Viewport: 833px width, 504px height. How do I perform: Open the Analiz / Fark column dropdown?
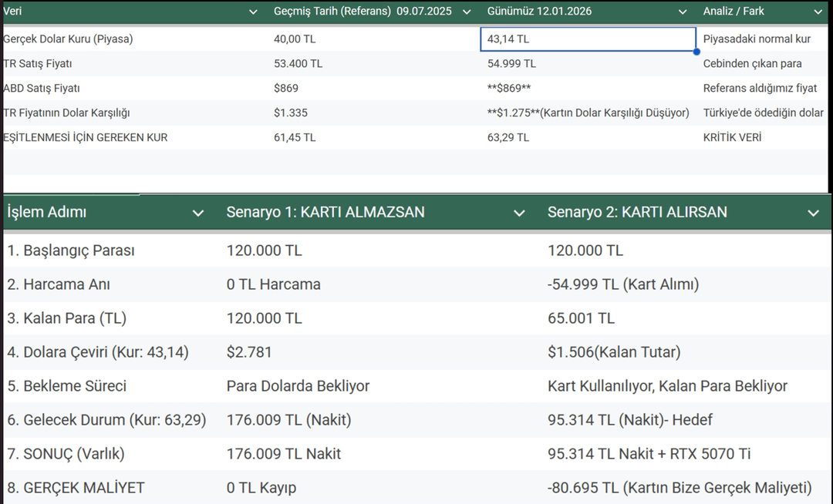point(818,12)
